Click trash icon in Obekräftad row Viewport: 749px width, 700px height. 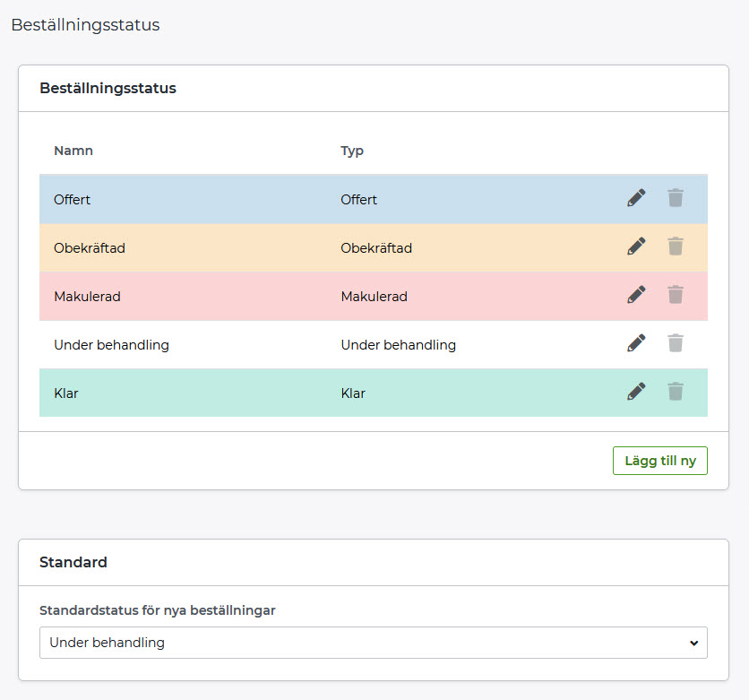(x=676, y=246)
